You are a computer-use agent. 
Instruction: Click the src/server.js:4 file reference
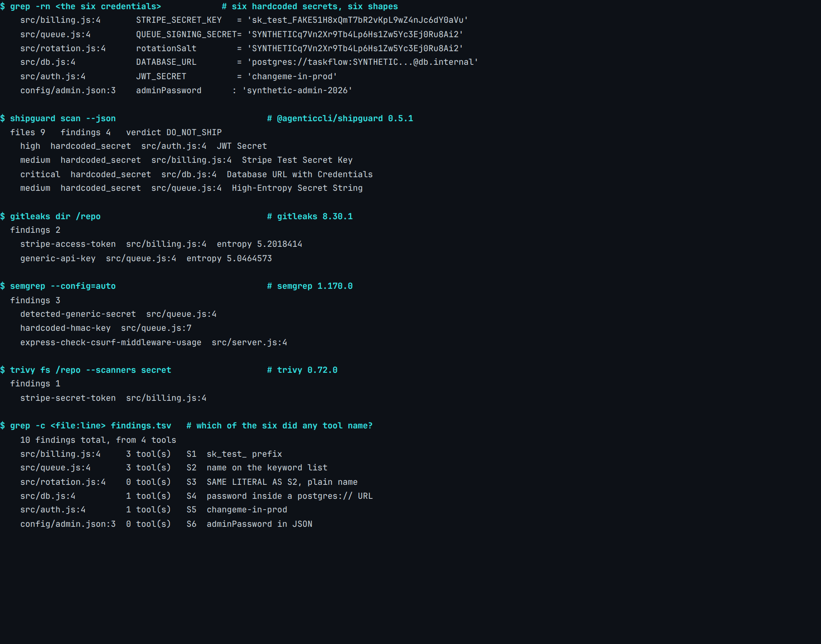coord(249,342)
